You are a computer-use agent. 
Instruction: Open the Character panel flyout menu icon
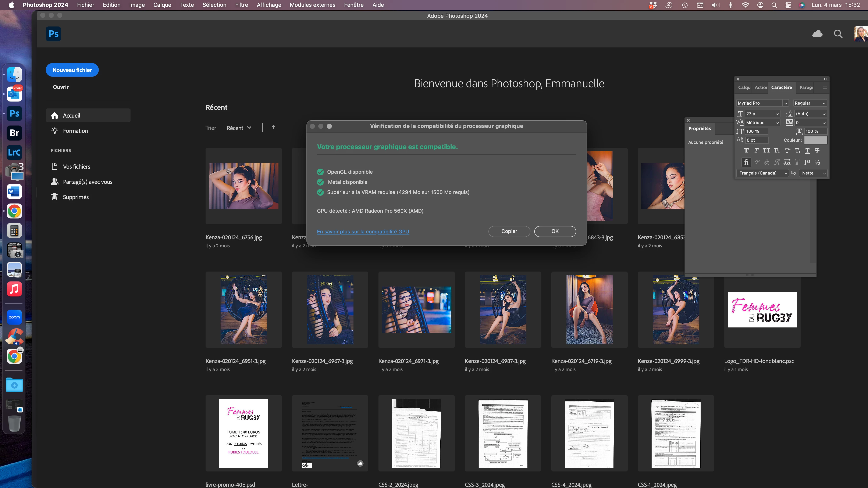pos(825,87)
